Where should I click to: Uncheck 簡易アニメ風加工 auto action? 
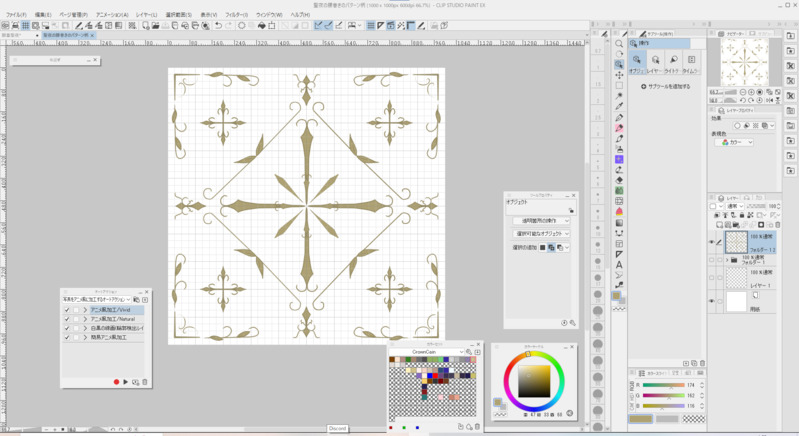click(67, 337)
